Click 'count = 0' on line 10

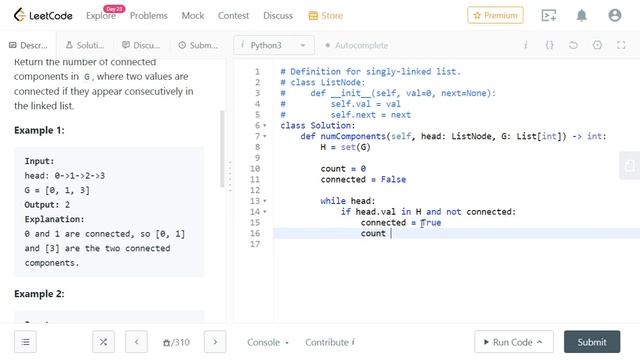[x=343, y=169]
